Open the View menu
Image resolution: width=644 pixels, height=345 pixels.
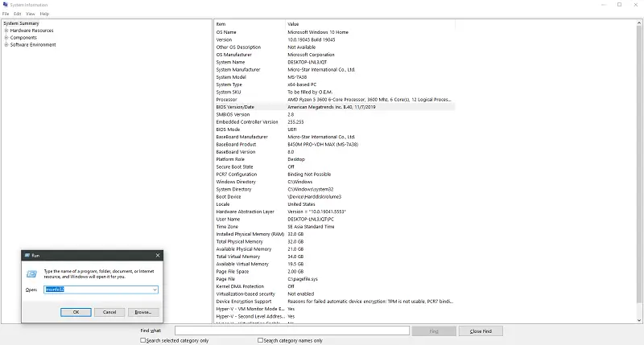[x=31, y=14]
